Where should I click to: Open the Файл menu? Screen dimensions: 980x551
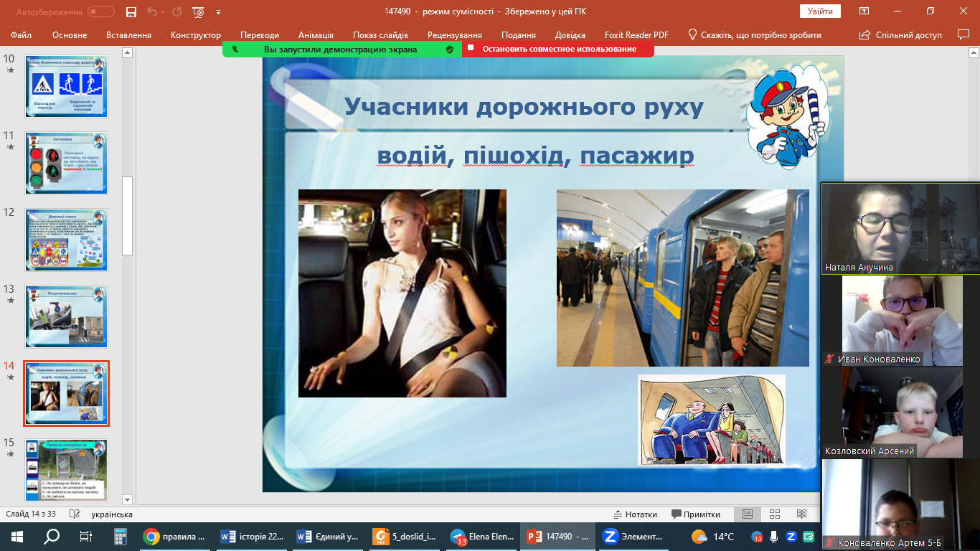(x=22, y=34)
